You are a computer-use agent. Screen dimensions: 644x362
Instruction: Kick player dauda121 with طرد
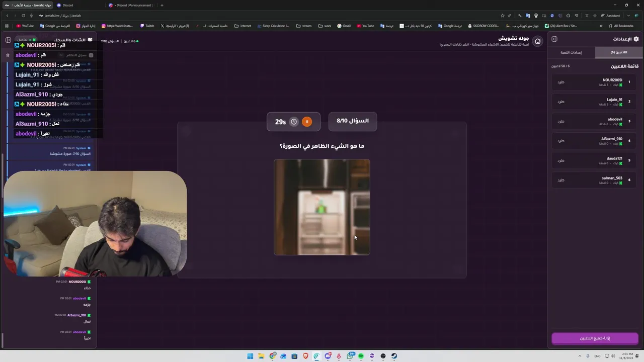(561, 160)
